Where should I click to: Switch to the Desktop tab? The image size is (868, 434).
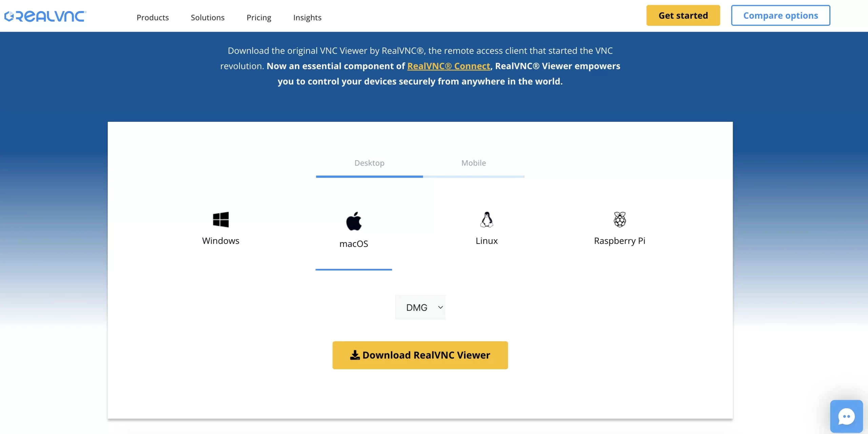(369, 163)
